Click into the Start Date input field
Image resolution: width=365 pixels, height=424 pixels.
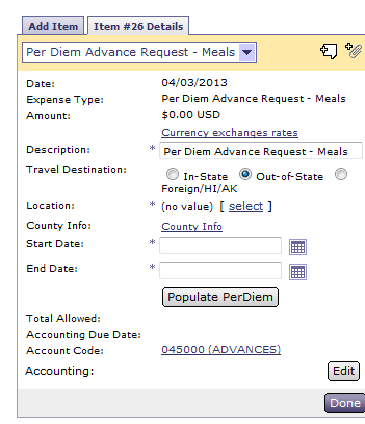point(220,246)
